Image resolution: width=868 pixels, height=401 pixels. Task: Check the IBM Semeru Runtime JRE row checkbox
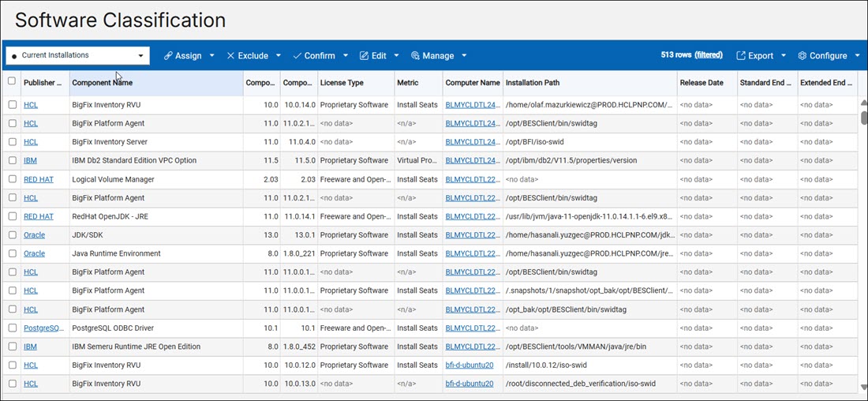(x=12, y=347)
